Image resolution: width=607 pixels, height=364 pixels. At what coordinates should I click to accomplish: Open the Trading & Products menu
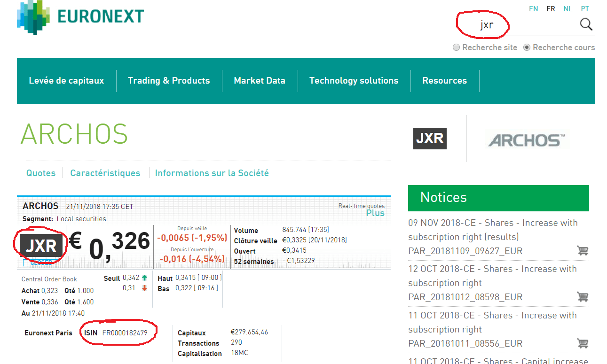click(x=169, y=80)
